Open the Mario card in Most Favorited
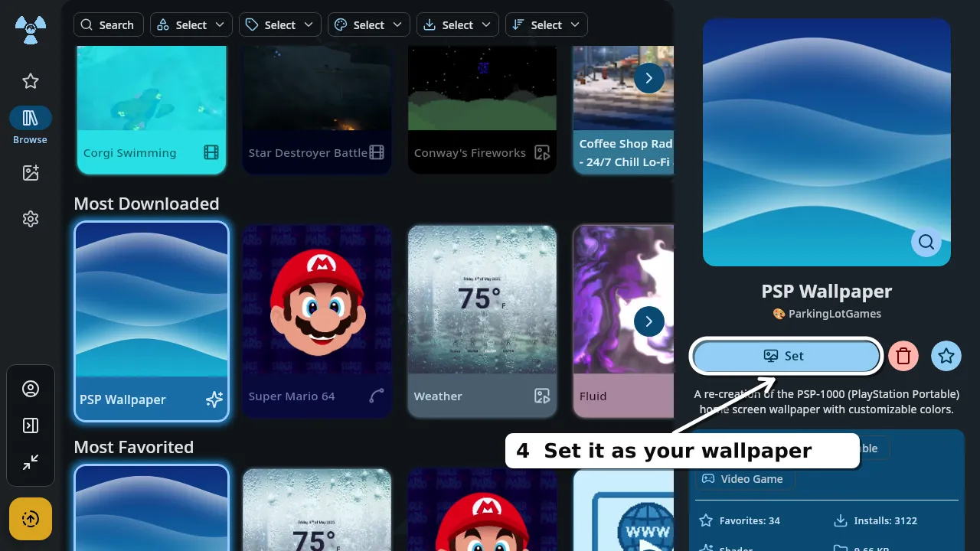The width and height of the screenshot is (980, 551). coord(482,510)
